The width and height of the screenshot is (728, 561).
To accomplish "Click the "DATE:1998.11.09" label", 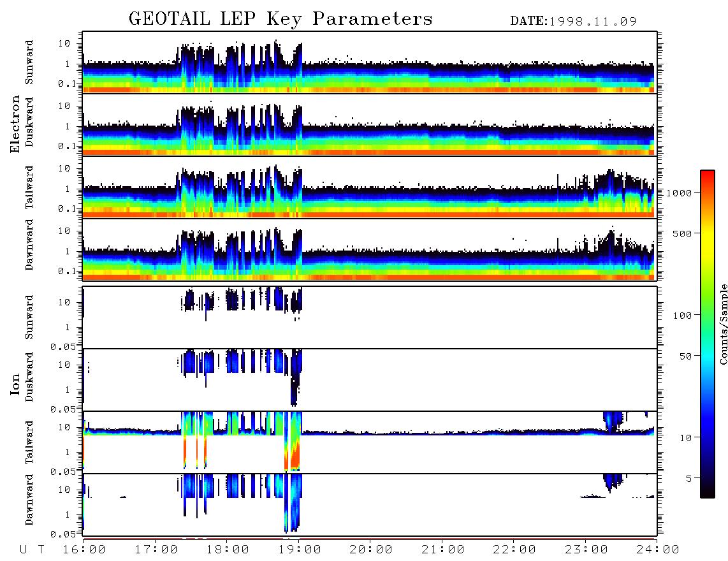I will point(573,22).
